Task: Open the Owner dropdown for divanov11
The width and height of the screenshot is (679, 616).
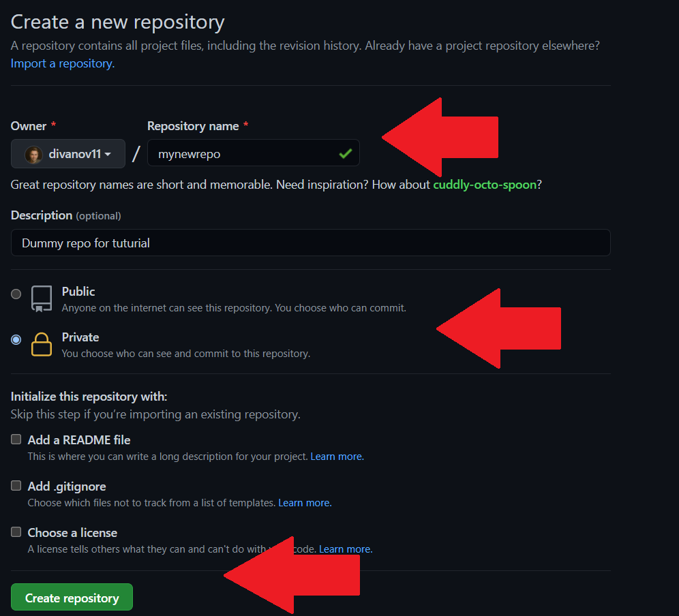Action: [68, 154]
